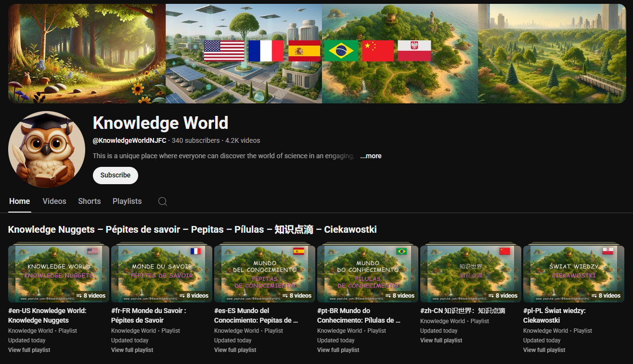View full playlist under zh-CN 知识世界
The image size is (633, 364).
[x=441, y=340]
